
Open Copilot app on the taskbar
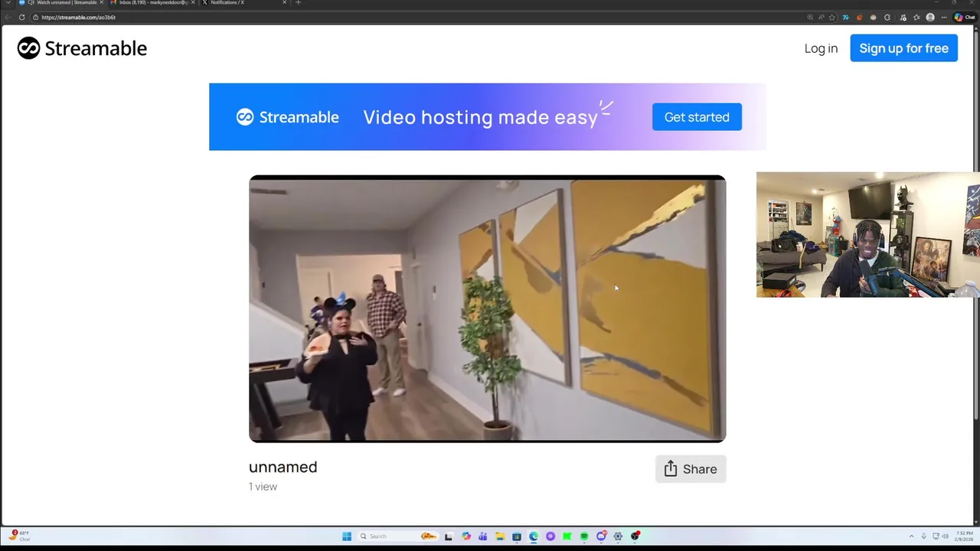pos(466,536)
